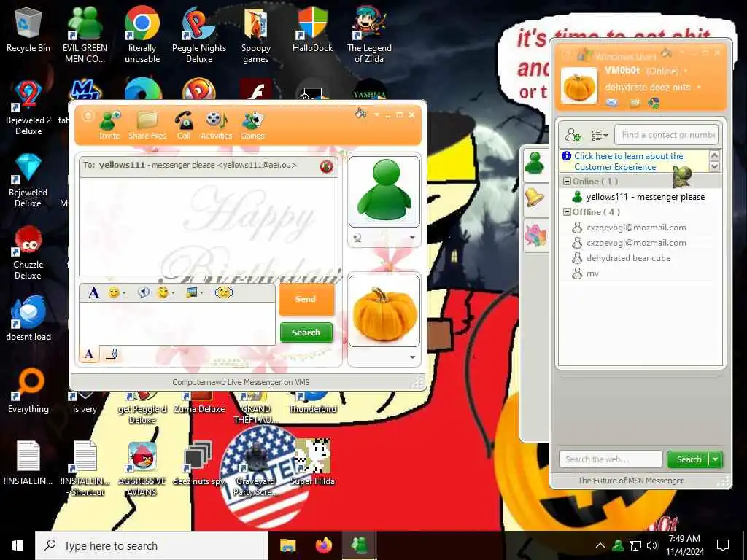Open contact list layout dropdown

[x=600, y=135]
